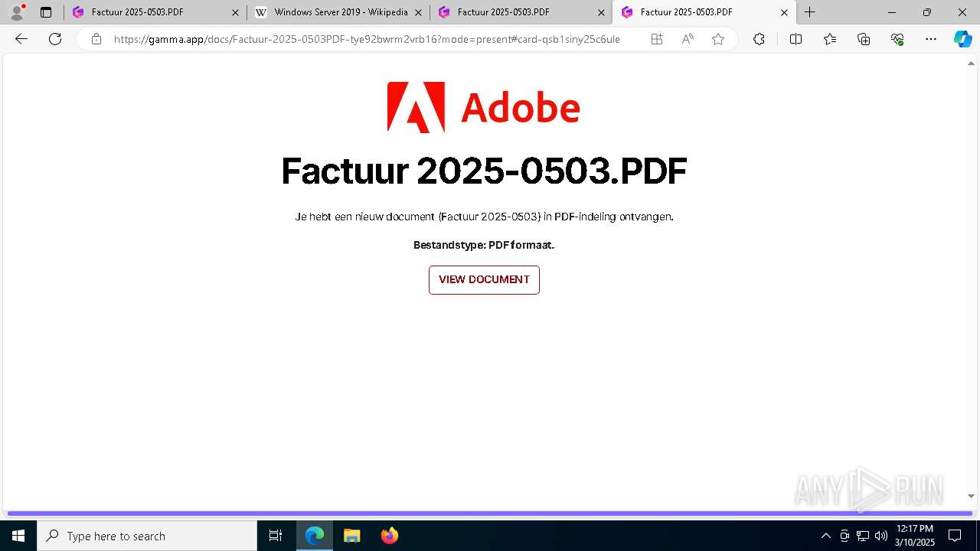Open clock showing 12:17 PM
This screenshot has height=551, width=980.
(915, 536)
